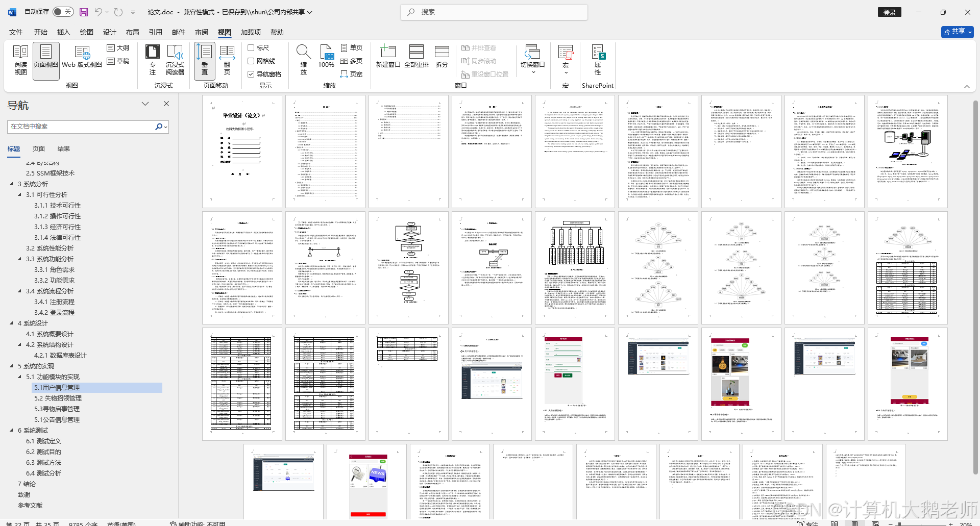
Task: Open Macros (宏) button
Action: coord(566,61)
